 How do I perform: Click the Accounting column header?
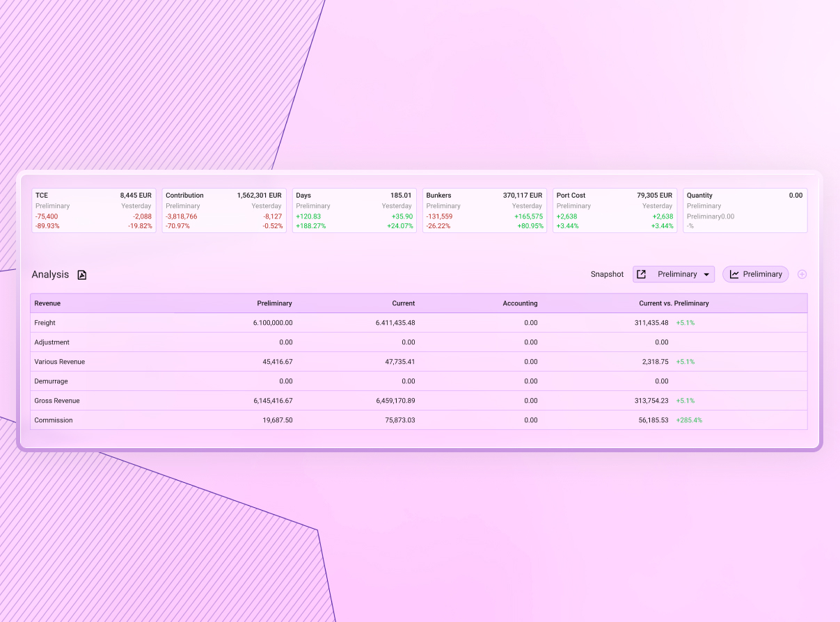(x=520, y=303)
